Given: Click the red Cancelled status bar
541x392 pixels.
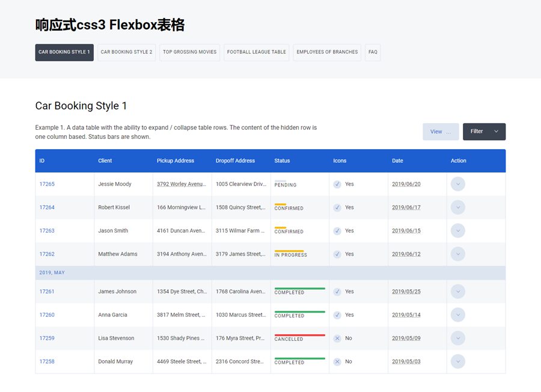Looking at the screenshot, I should coord(299,335).
